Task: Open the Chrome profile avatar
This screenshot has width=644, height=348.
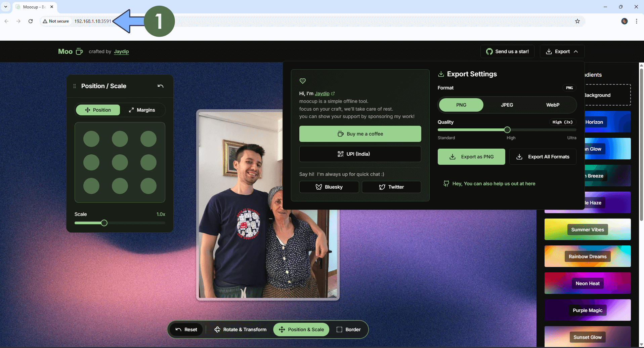Action: 625,21
